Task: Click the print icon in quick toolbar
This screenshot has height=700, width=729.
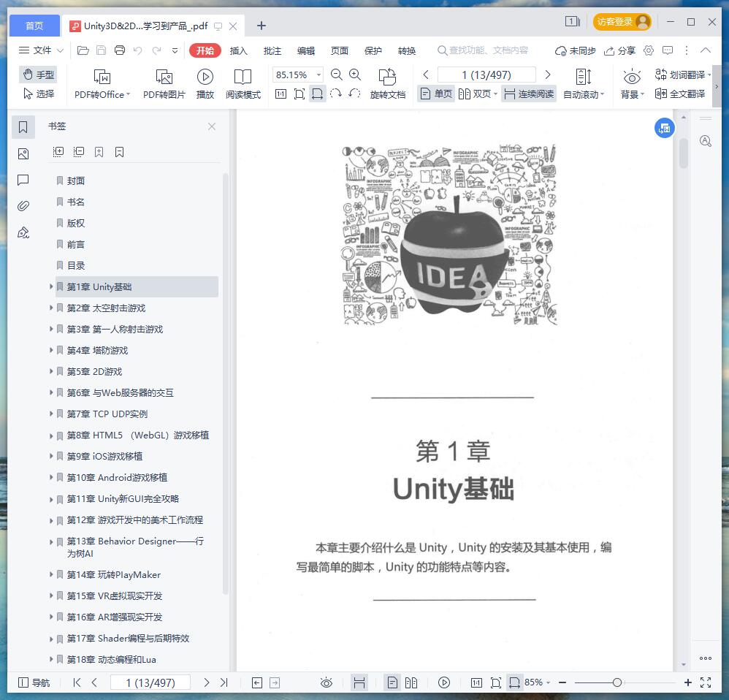Action: 120,50
